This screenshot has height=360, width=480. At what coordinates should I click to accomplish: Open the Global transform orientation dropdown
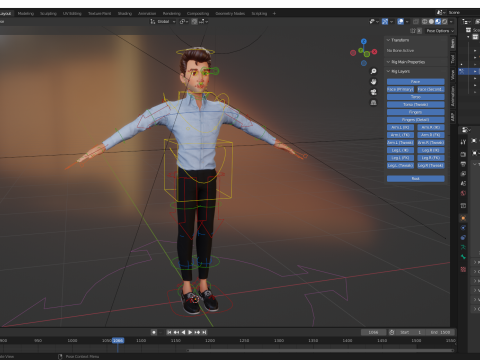point(163,21)
